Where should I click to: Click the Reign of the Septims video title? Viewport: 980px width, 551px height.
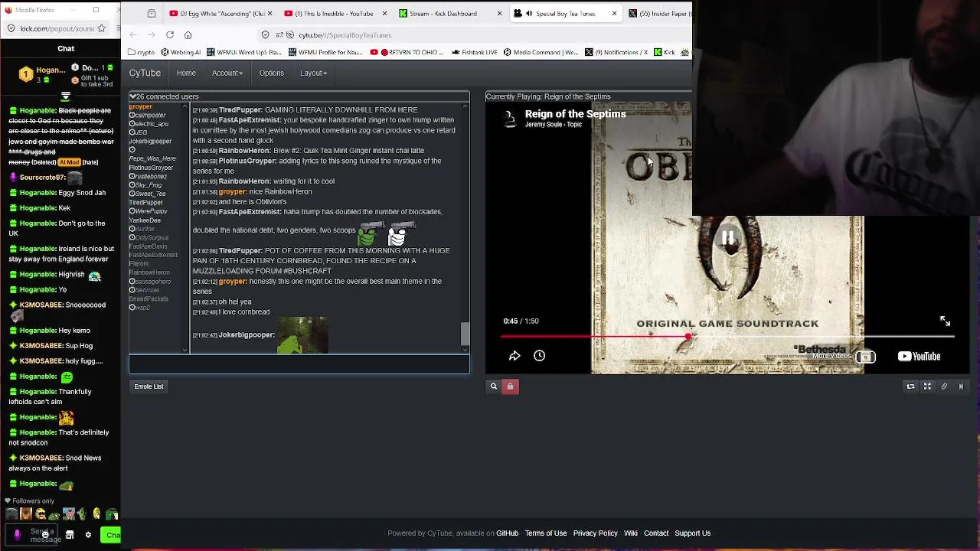click(x=575, y=114)
